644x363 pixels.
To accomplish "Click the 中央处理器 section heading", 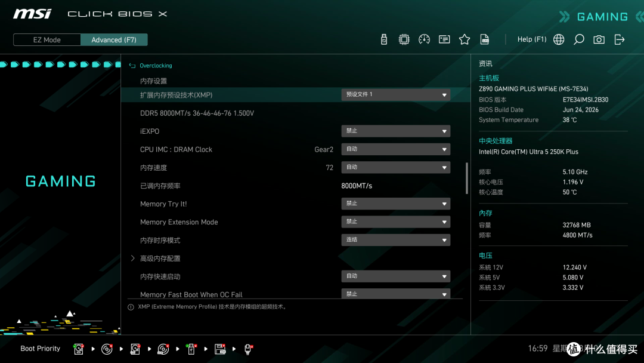I will pyautogui.click(x=496, y=141).
